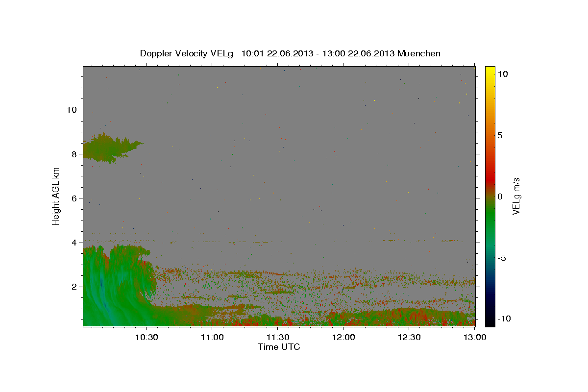Click the colorbar value 5 label

[x=500, y=135]
